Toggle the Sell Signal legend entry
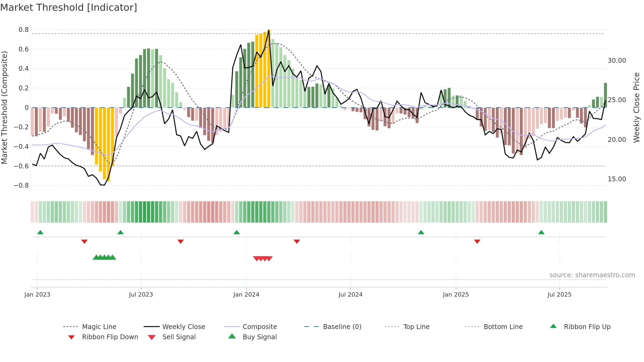The image size is (644, 362). [172, 337]
